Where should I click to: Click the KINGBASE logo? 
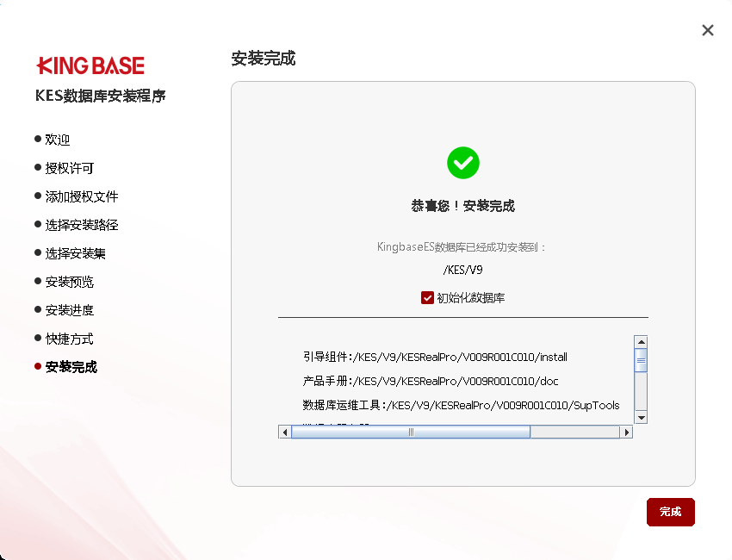[90, 65]
